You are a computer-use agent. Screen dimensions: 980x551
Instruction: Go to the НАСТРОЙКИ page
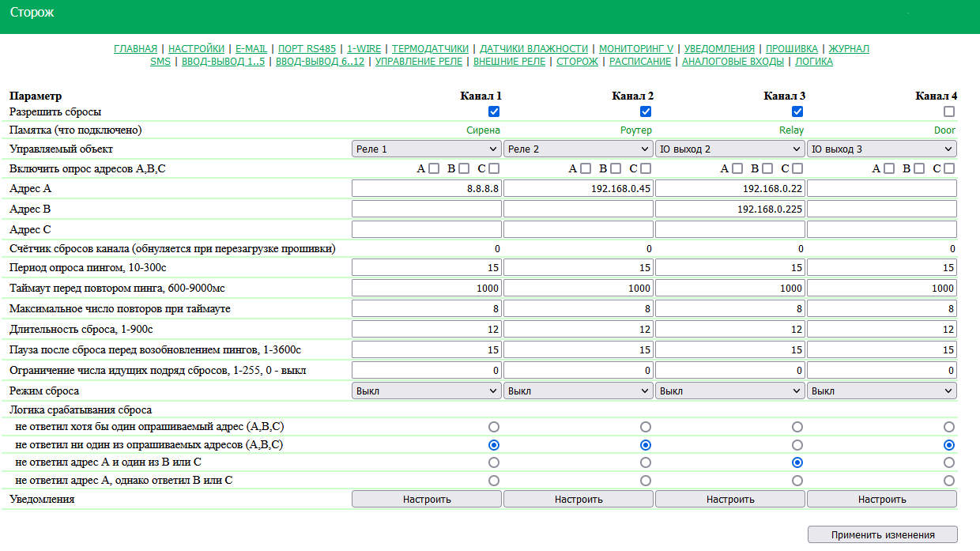196,49
